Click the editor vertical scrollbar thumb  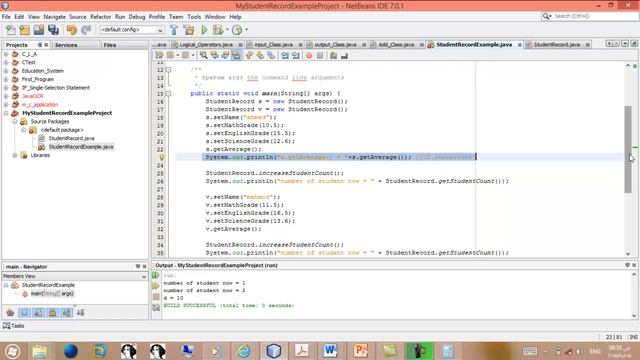pyautogui.click(x=628, y=149)
